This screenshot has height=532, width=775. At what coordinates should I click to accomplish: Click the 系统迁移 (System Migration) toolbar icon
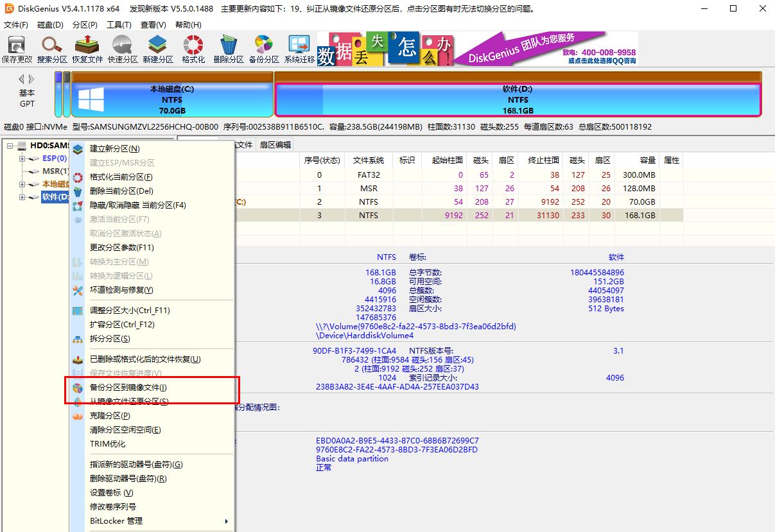click(299, 49)
